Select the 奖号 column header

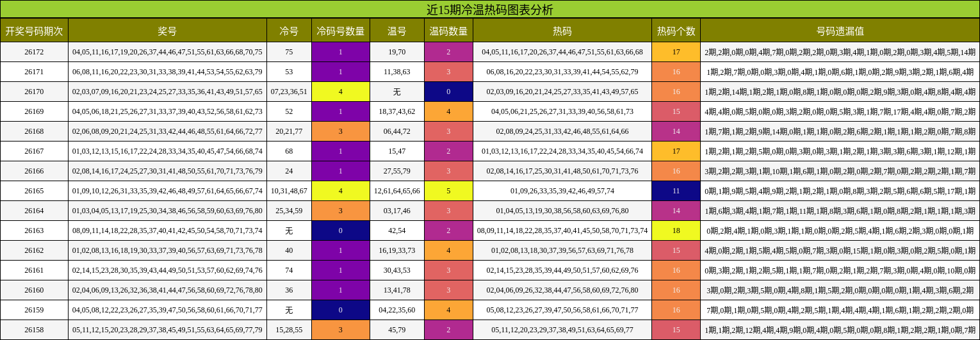[x=167, y=31]
